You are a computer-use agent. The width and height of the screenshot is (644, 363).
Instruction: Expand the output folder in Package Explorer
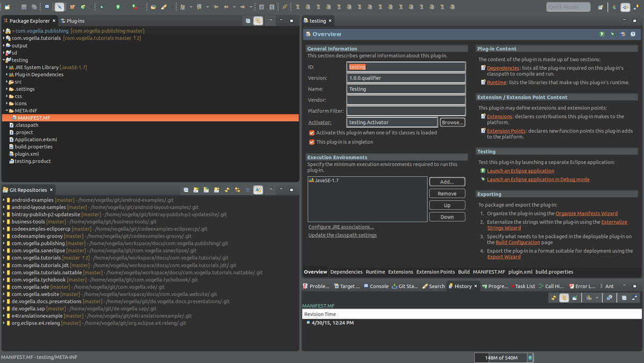point(3,46)
